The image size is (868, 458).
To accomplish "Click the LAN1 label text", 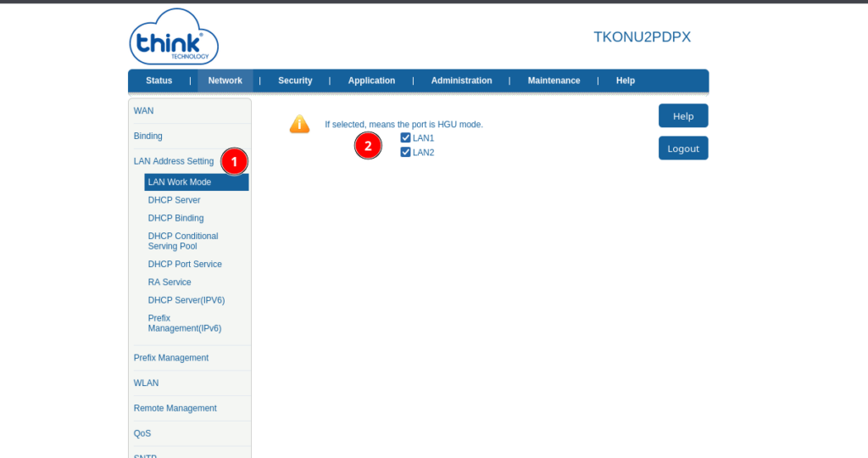I will (x=424, y=138).
